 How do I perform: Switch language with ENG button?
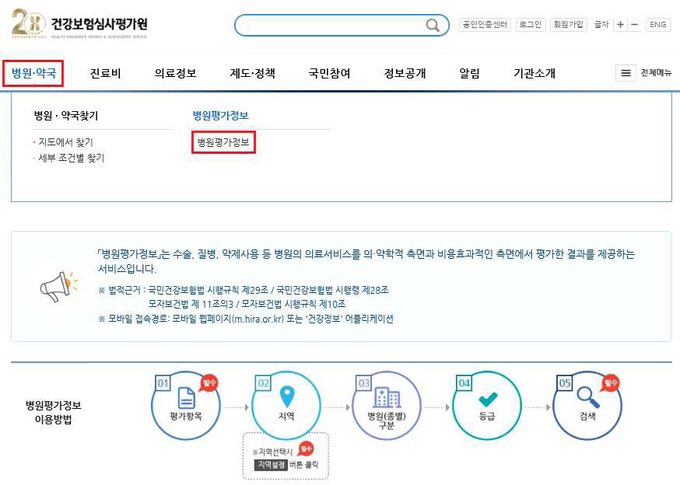click(x=658, y=25)
